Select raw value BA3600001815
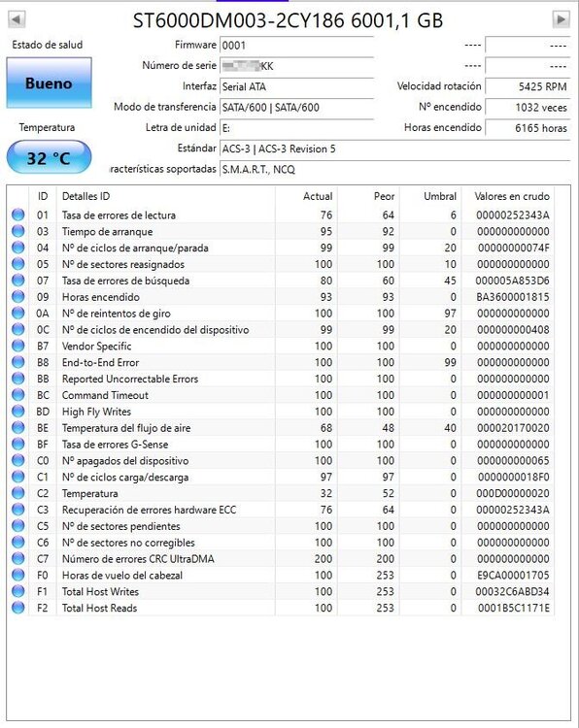 (x=513, y=297)
